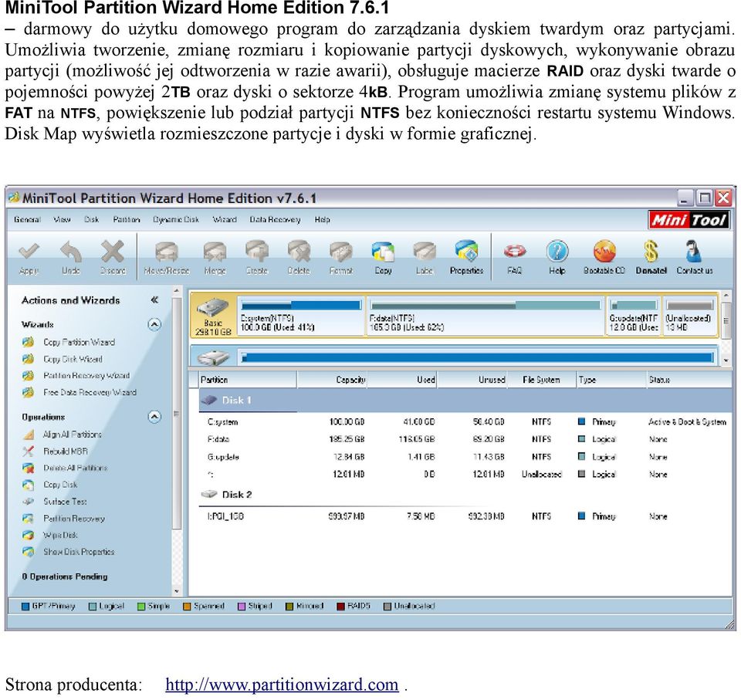Image resolution: width=741 pixels, height=700 pixels.
Task: Open partitionwizard.com link below screenshot
Action: (x=283, y=685)
